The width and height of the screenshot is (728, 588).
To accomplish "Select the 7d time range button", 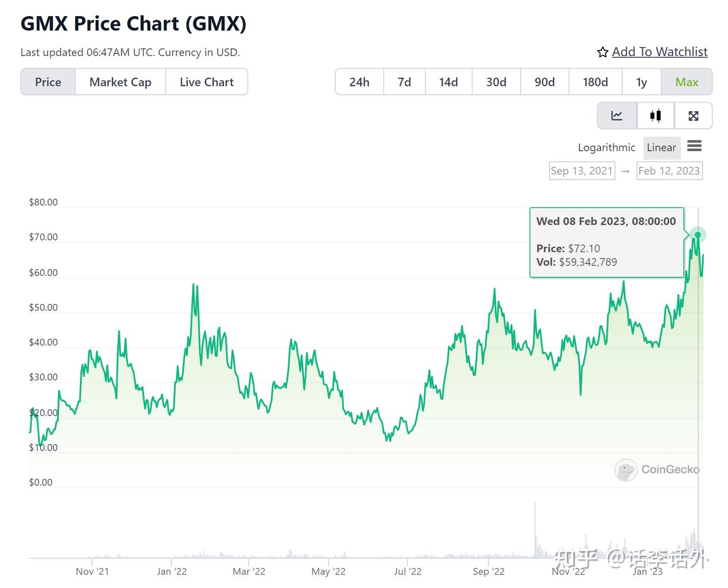I will [404, 81].
